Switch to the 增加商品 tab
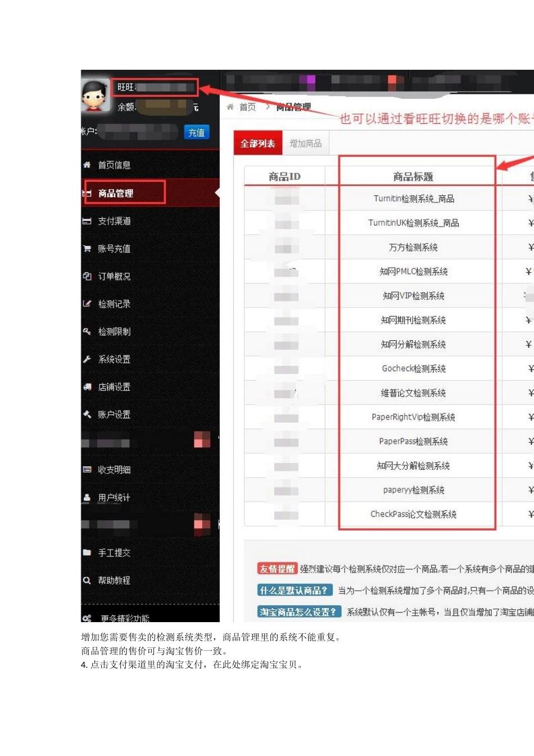 pos(306,143)
